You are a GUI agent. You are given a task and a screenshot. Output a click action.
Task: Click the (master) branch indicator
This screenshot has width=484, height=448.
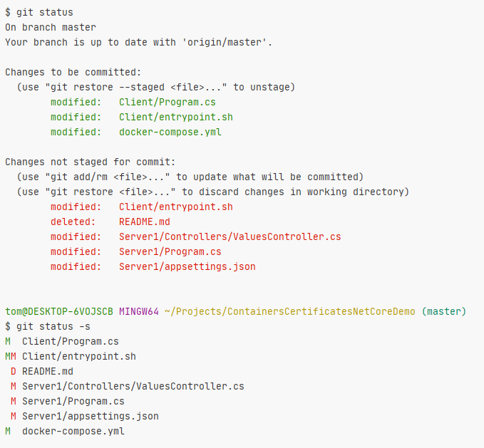444,311
